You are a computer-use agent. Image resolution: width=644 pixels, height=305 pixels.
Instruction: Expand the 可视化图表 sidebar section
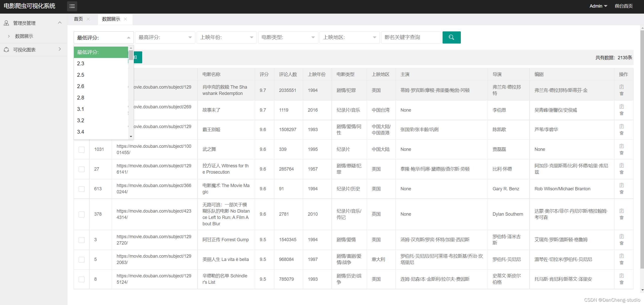point(60,49)
